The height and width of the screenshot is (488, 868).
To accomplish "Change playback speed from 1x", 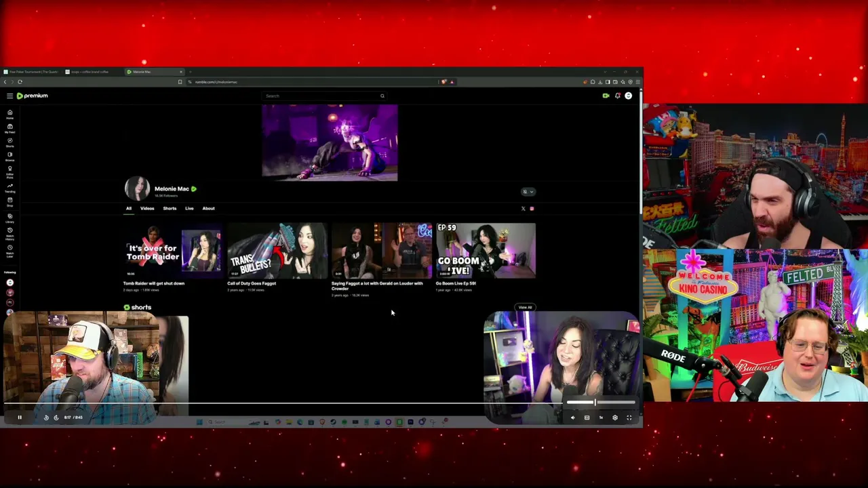I will (601, 418).
